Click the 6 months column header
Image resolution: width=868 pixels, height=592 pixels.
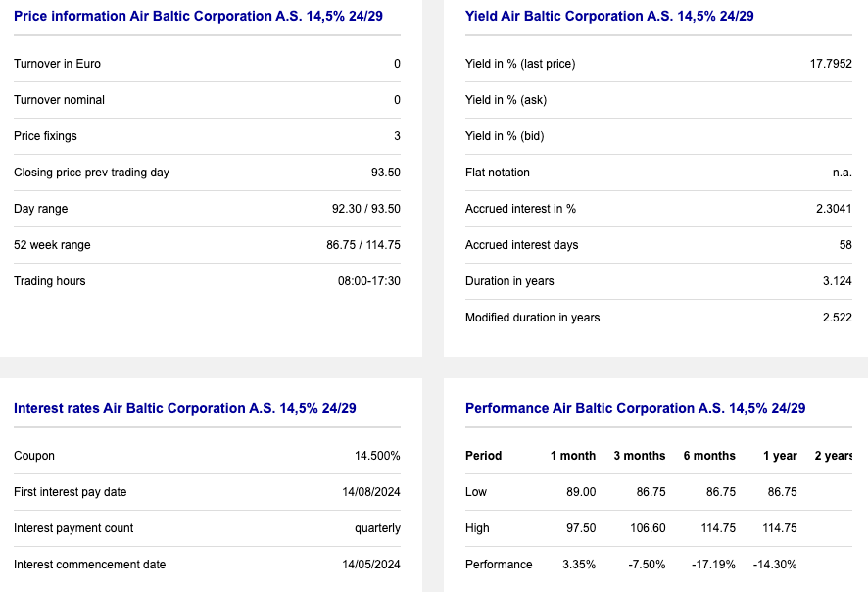pos(709,456)
